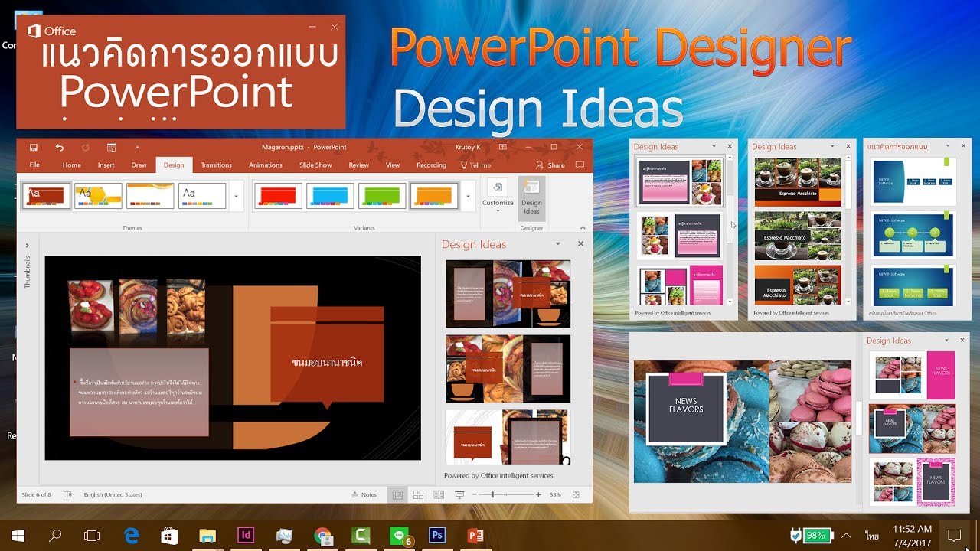
Task: Go to the Review tab
Action: 358,165
